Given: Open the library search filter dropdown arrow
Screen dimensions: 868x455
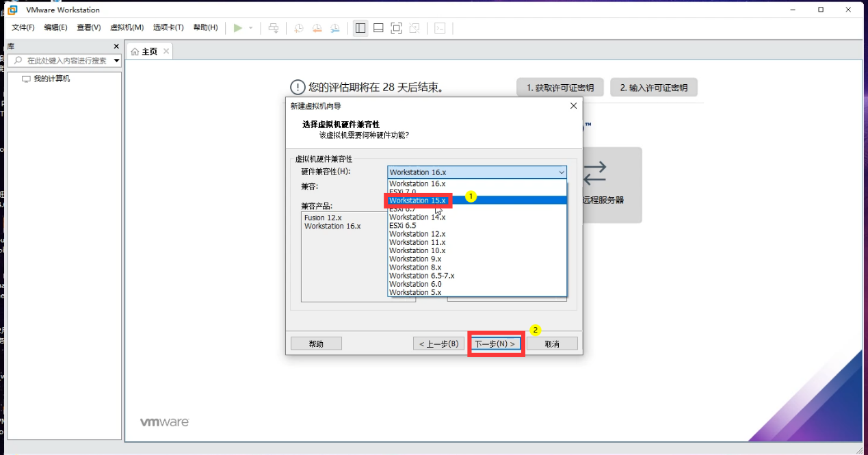Looking at the screenshot, I should [x=116, y=61].
